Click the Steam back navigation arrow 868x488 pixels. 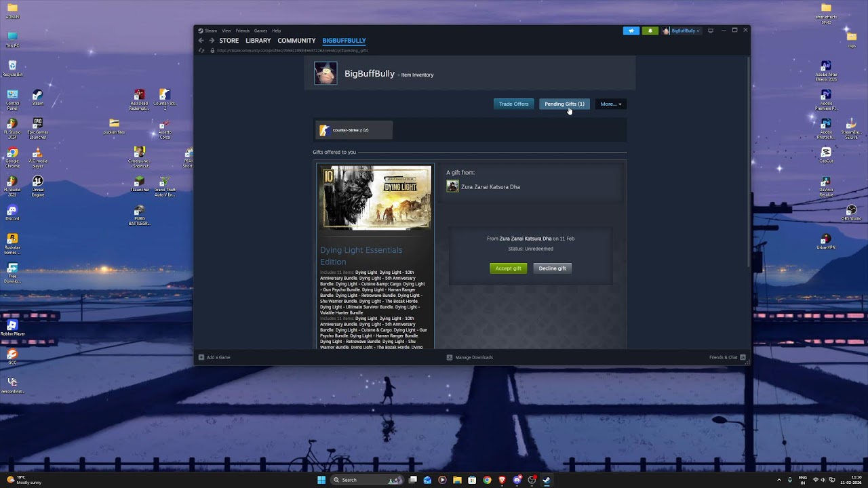(x=201, y=41)
